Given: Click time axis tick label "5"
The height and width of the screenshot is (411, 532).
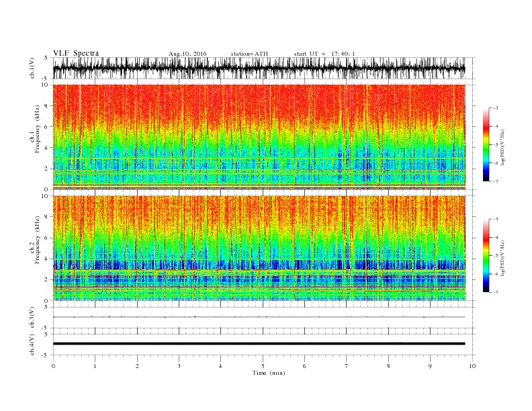Looking at the screenshot, I should coord(263,366).
